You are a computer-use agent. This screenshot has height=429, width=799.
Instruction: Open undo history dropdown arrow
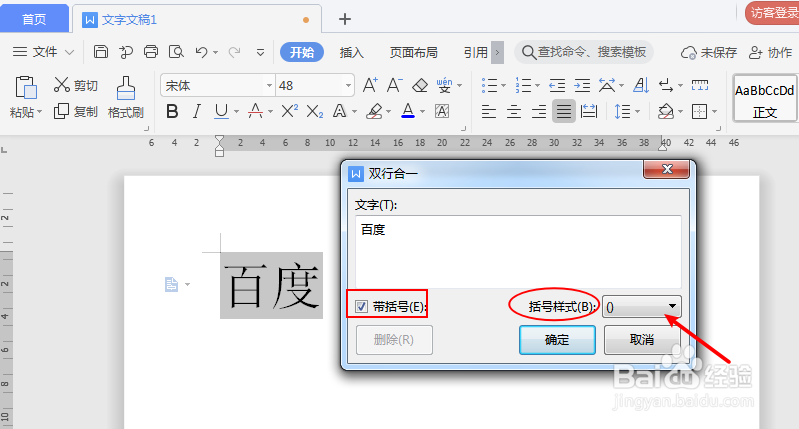(216, 52)
